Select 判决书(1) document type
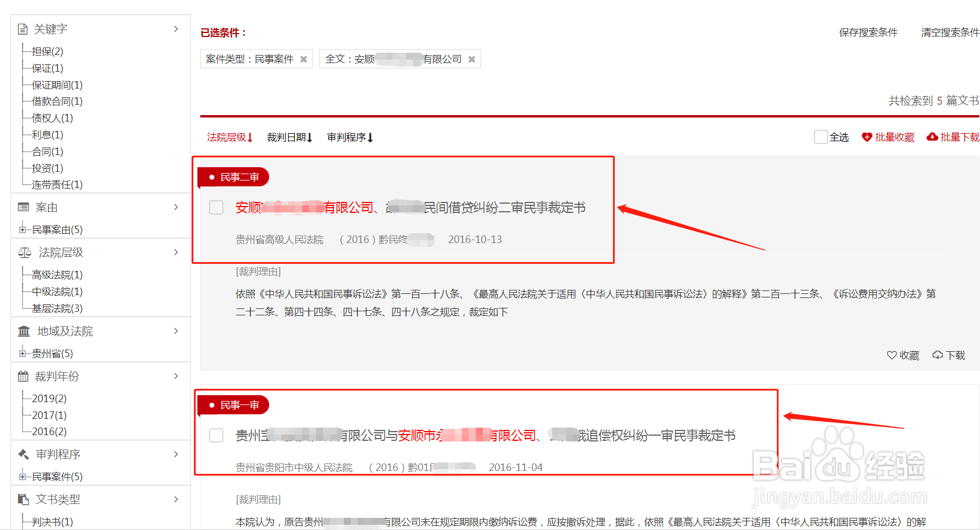The image size is (980, 530). click(x=52, y=522)
